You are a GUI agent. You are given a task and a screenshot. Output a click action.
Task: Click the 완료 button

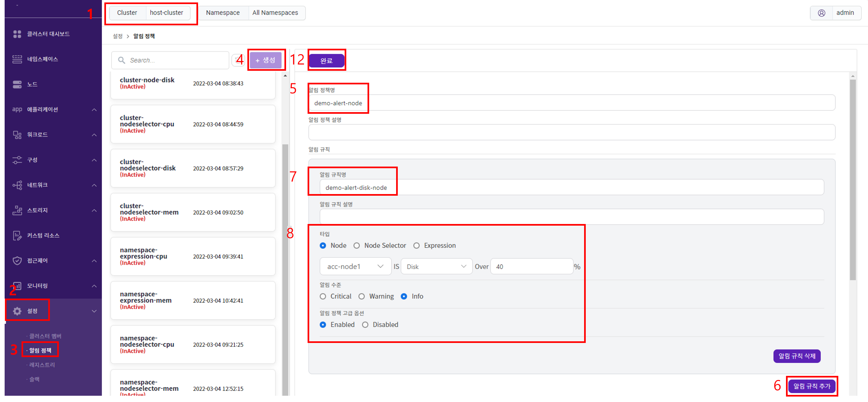click(x=326, y=61)
